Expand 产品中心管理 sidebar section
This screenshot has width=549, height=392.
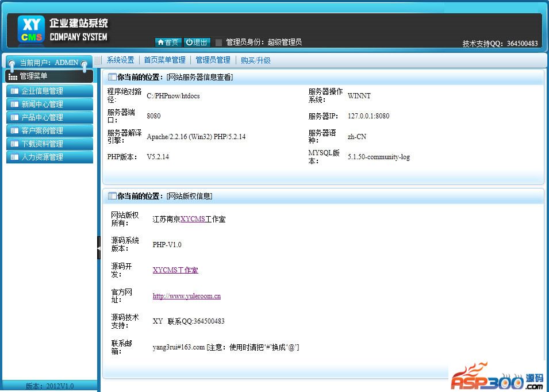coord(49,117)
